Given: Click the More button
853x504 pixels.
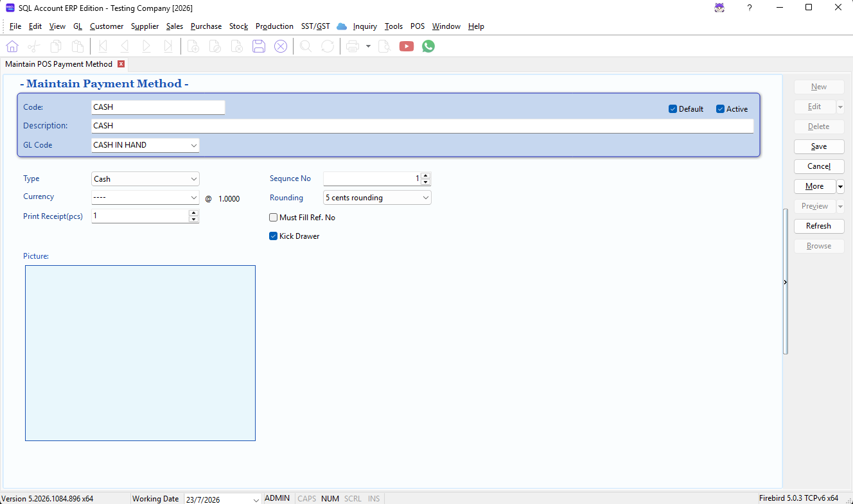Looking at the screenshot, I should pos(814,186).
